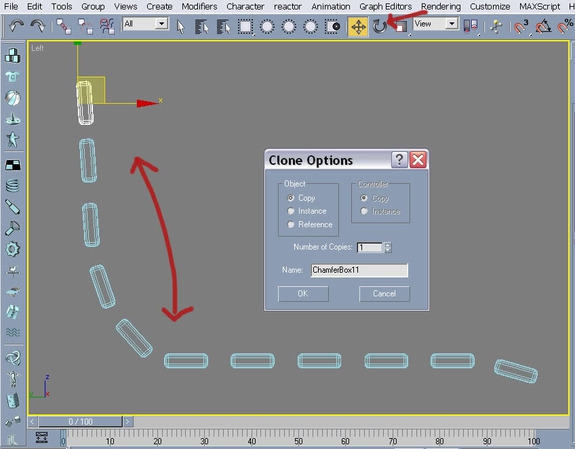Click reactor Cloth Collection shirt icon
Viewport: 575px width, 449px height.
[12, 77]
